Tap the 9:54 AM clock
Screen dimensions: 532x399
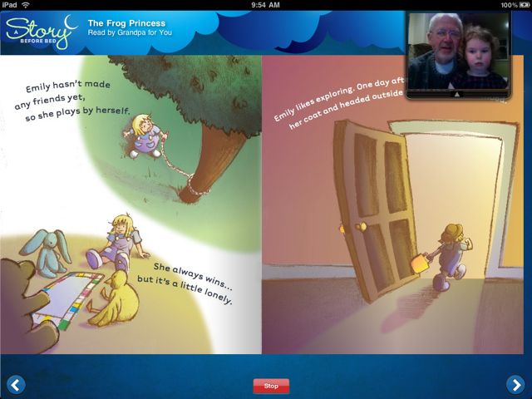(266, 5)
